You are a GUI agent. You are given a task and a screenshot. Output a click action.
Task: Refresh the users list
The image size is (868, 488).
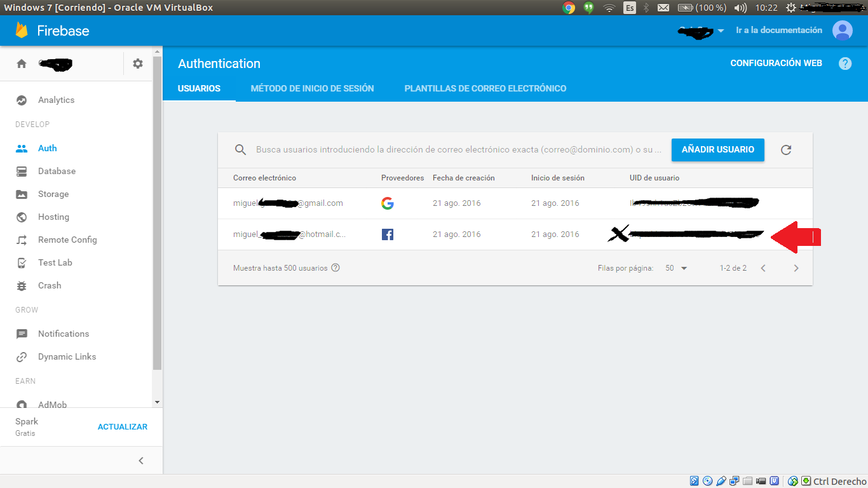786,150
